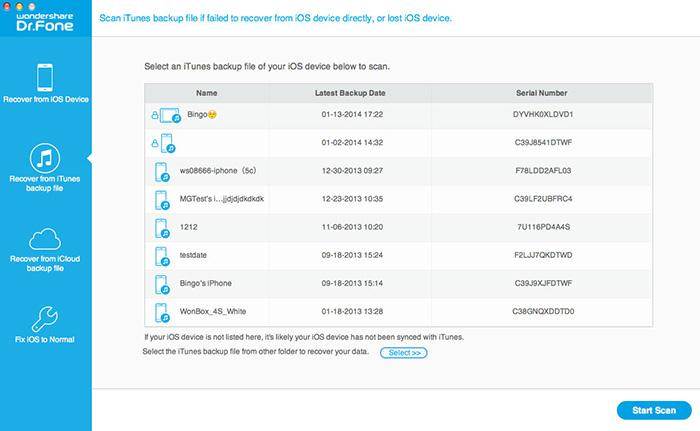
Task: Select the iTunes music note sidebar icon
Action: (x=45, y=157)
